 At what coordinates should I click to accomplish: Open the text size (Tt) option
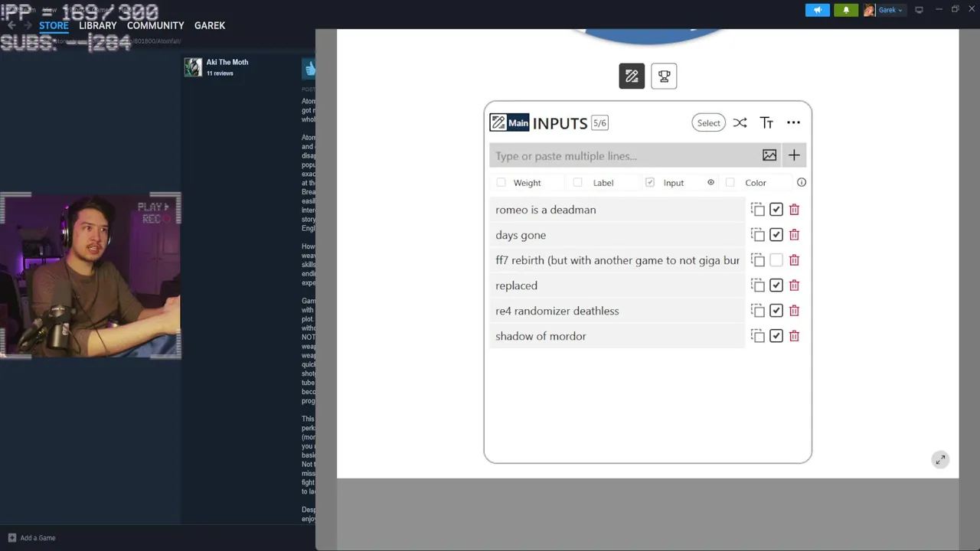click(766, 122)
